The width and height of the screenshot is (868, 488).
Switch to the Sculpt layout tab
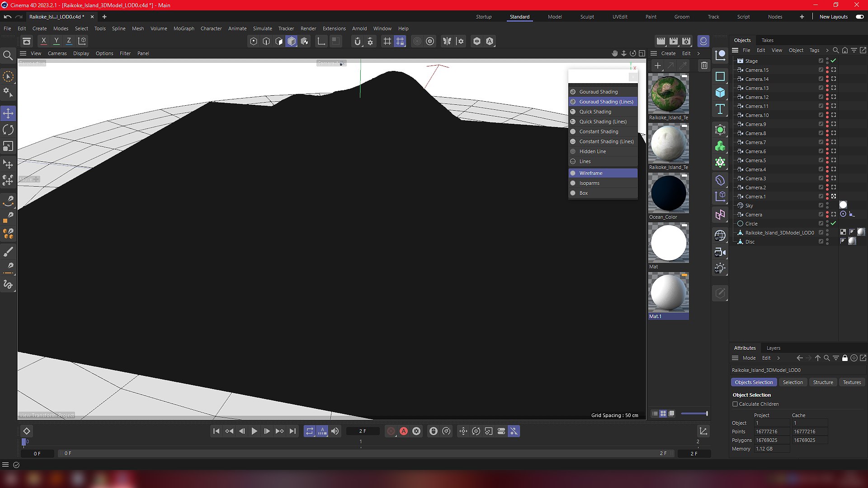click(x=587, y=17)
